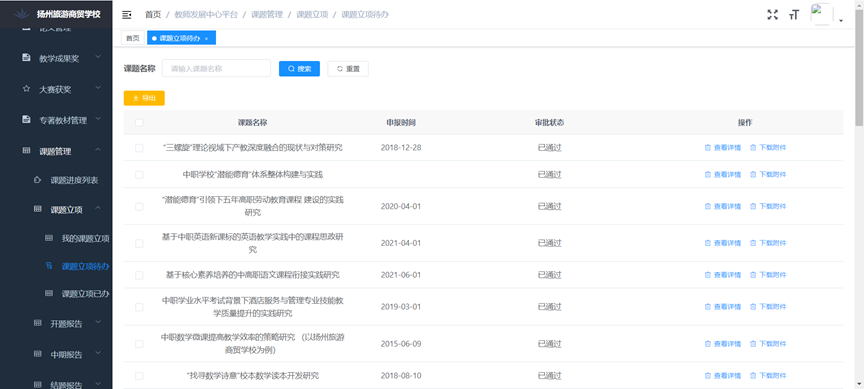Click the grid icon beside 中期报告
Screen dimensions: 864x389
click(x=37, y=353)
